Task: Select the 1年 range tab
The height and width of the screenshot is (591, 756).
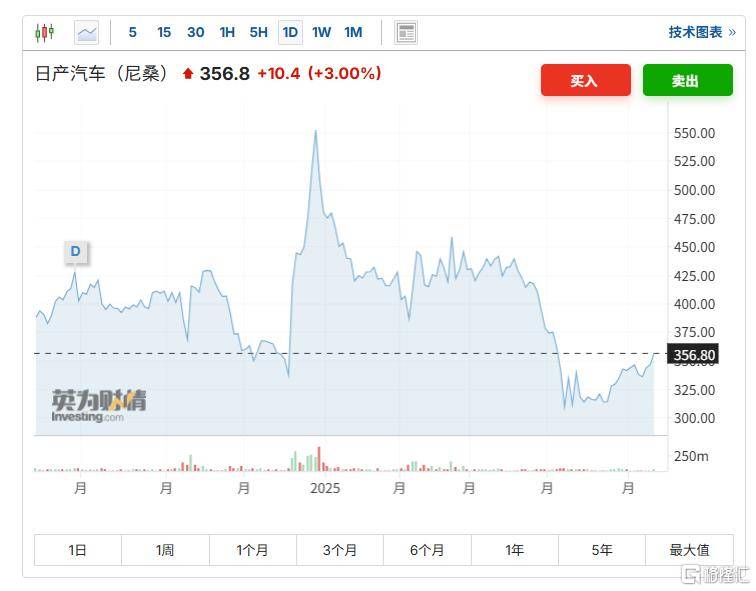Action: pyautogui.click(x=514, y=550)
